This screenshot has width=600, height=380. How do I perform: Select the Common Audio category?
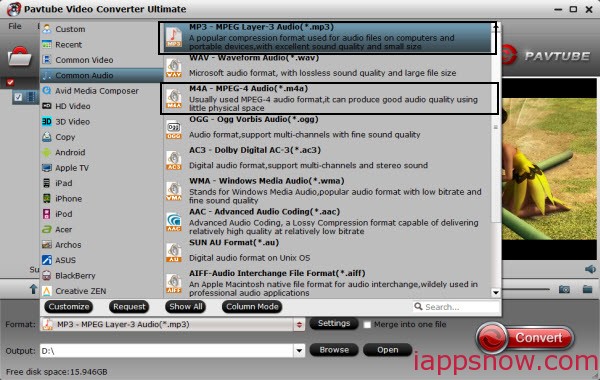click(x=101, y=75)
